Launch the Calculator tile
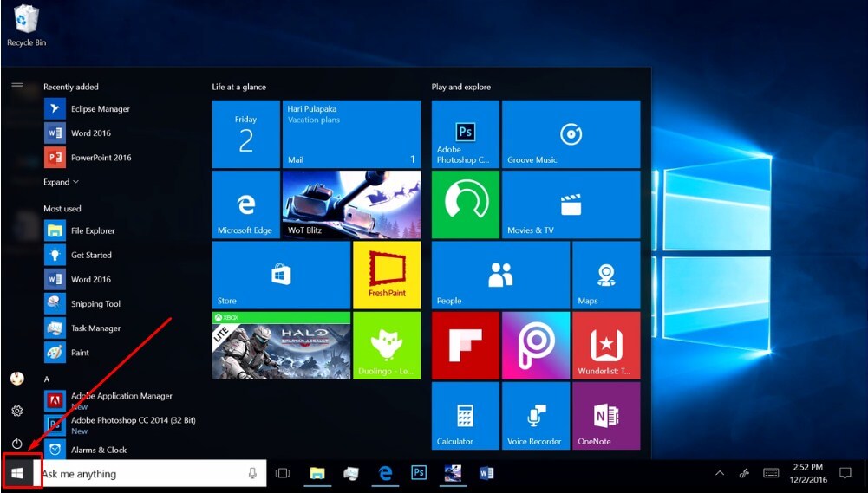Image resolution: width=868 pixels, height=493 pixels. [466, 416]
